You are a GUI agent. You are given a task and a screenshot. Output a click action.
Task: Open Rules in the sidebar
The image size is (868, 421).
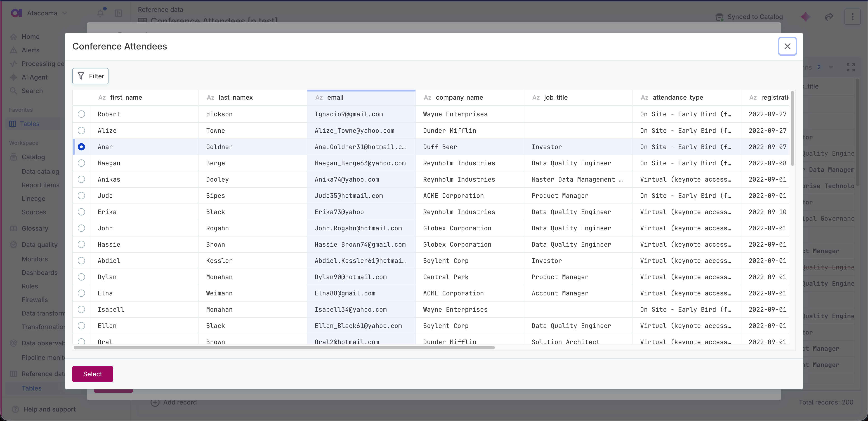tap(30, 286)
